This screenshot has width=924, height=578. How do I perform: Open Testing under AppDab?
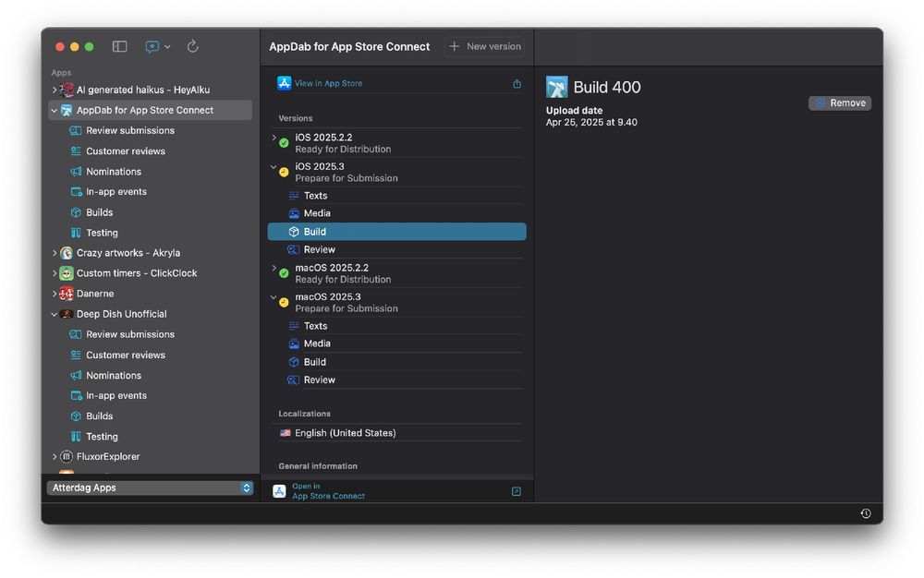(102, 233)
